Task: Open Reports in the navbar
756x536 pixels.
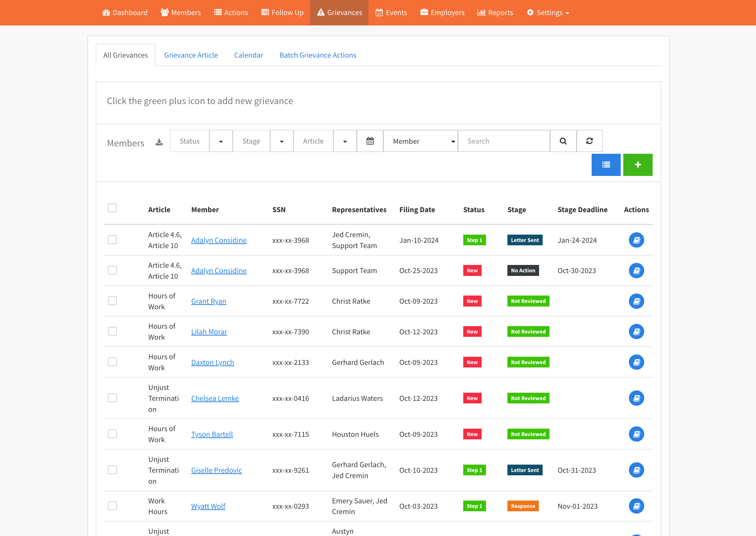Action: coord(495,12)
